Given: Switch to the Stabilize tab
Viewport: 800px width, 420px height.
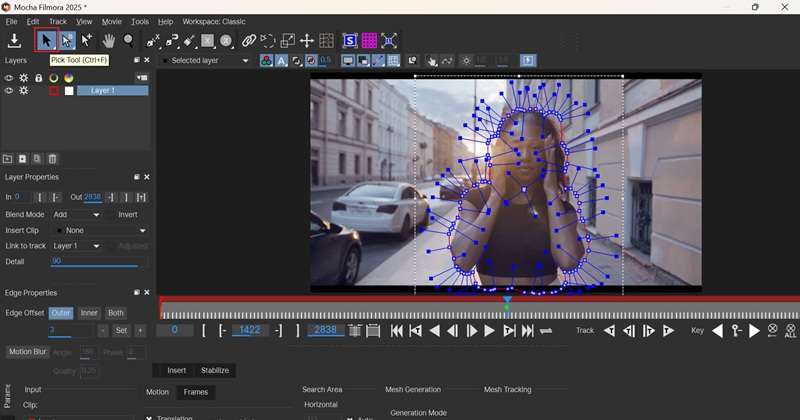Looking at the screenshot, I should tap(215, 370).
